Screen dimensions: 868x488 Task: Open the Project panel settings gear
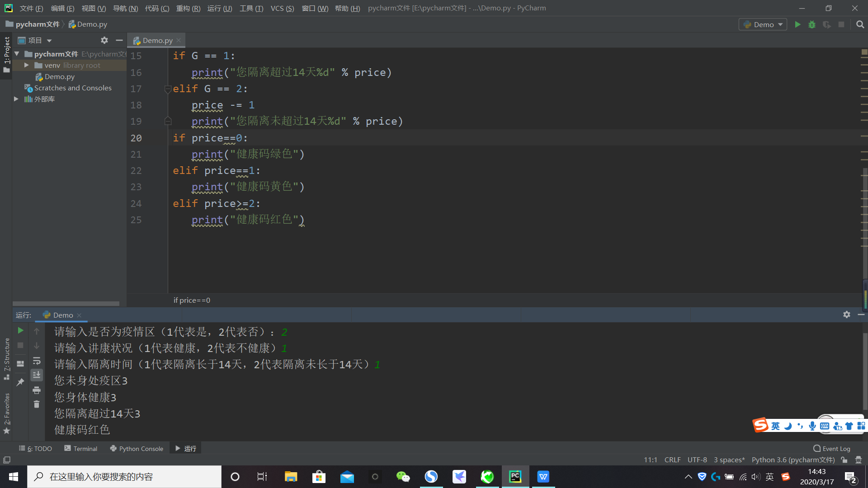104,40
